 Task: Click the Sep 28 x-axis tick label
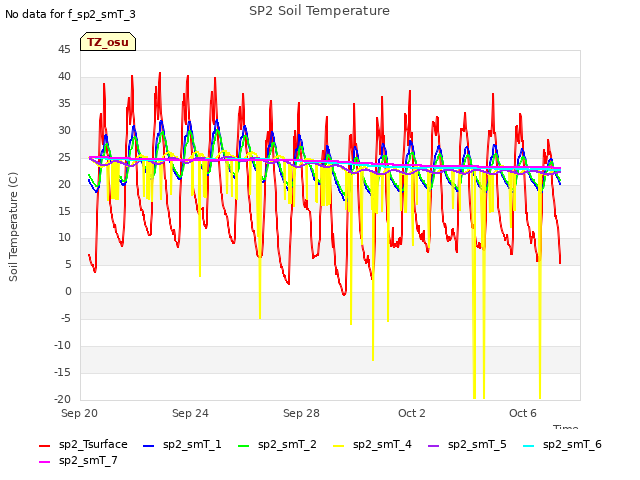pyautogui.click(x=301, y=413)
